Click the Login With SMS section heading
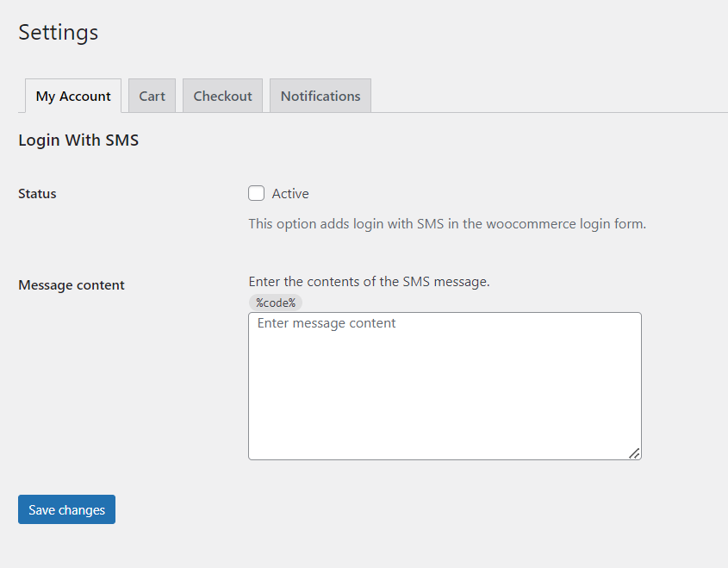Viewport: 728px width, 568px height. click(78, 140)
